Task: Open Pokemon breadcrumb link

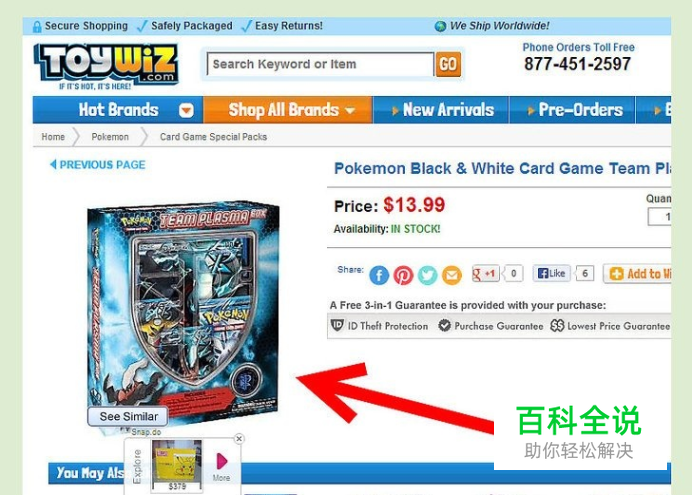Action: pyautogui.click(x=110, y=137)
